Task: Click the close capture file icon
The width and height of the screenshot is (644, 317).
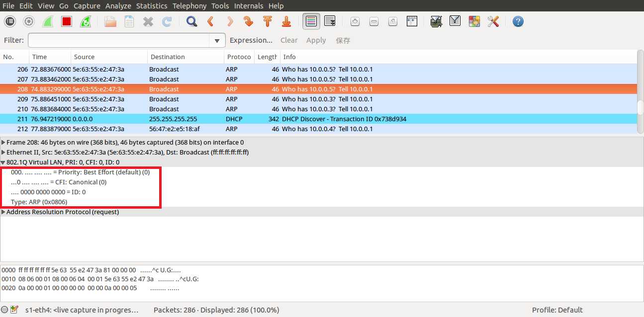Action: coord(148,21)
